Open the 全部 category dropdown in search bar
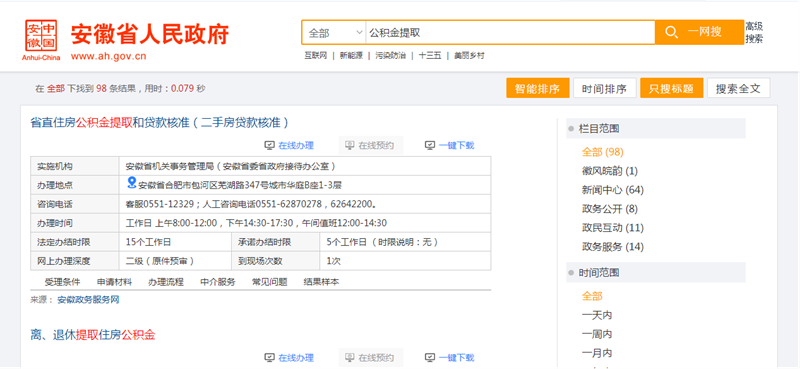This screenshot has width=800, height=369. click(x=334, y=33)
